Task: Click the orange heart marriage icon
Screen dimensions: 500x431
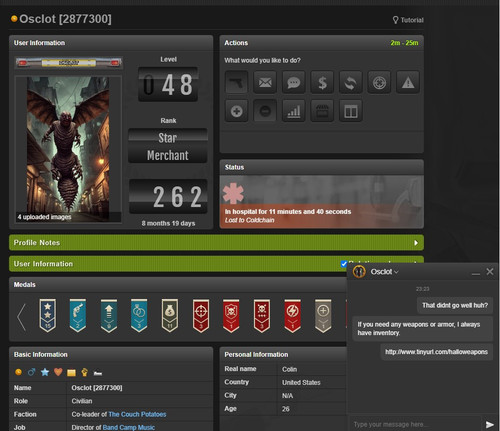Action: 58,372
